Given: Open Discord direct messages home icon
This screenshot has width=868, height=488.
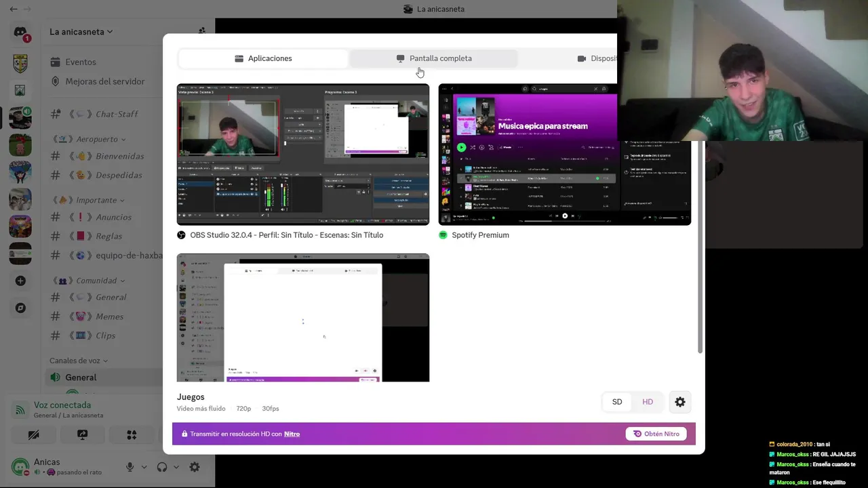Looking at the screenshot, I should click(x=20, y=33).
